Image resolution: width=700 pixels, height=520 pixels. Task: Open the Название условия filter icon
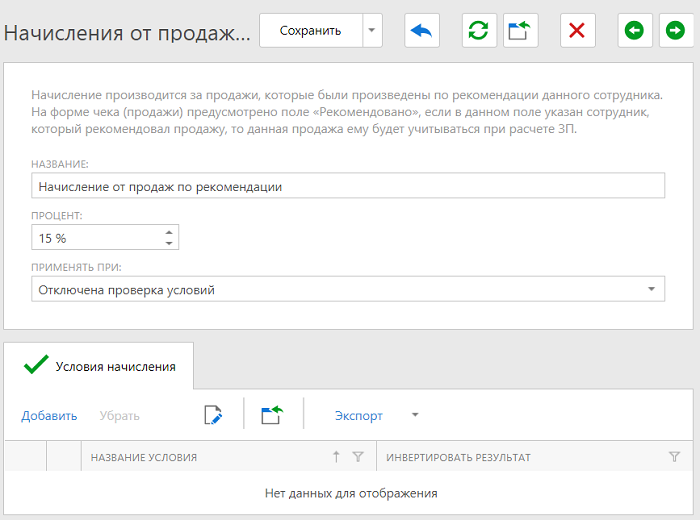pyautogui.click(x=358, y=457)
